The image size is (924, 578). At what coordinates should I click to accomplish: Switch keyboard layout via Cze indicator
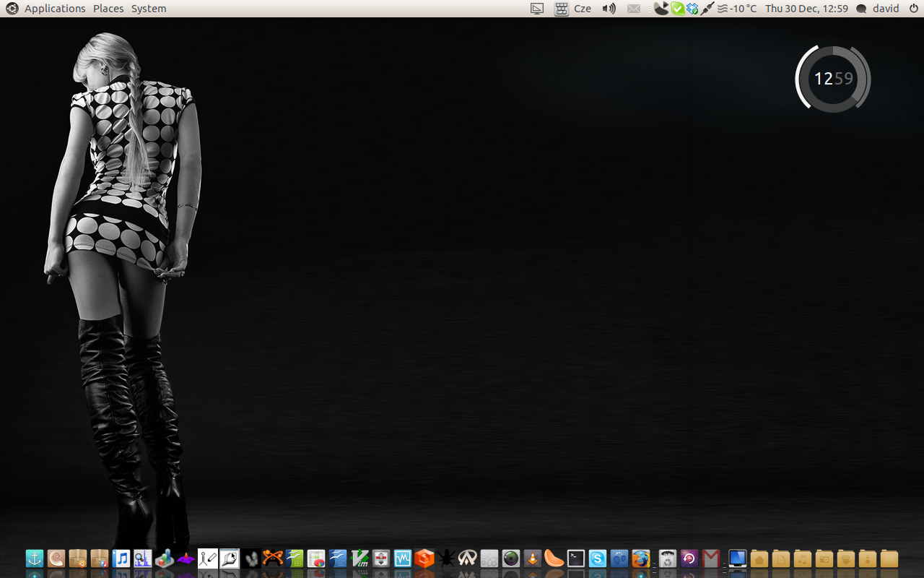[573, 9]
